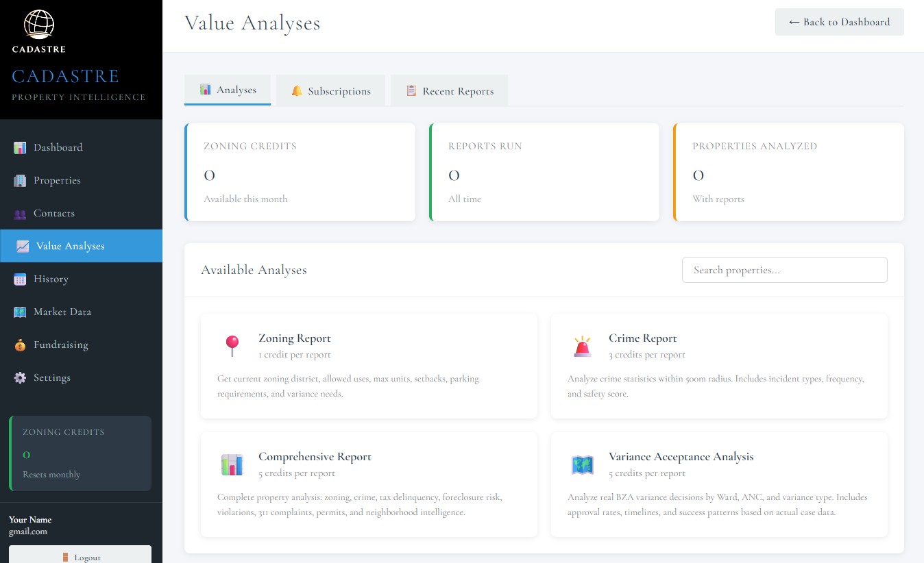Open Fundraising via the coin icon
Screen dimensions: 924x563
tap(21, 345)
